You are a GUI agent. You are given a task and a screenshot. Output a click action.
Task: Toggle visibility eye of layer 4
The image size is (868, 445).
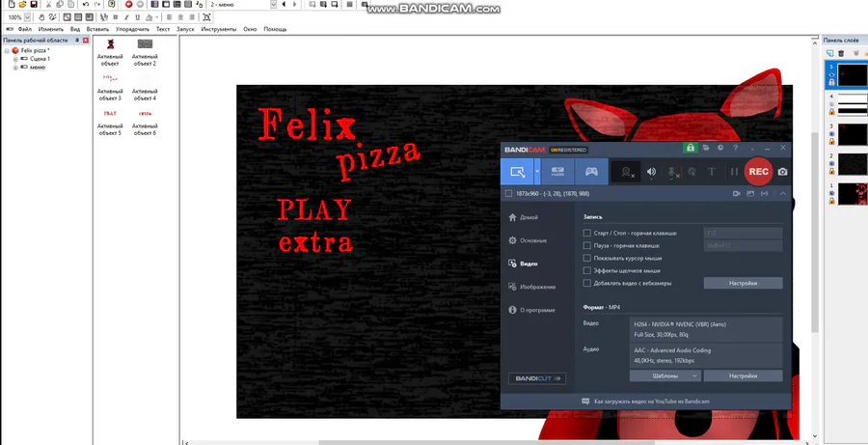831,104
